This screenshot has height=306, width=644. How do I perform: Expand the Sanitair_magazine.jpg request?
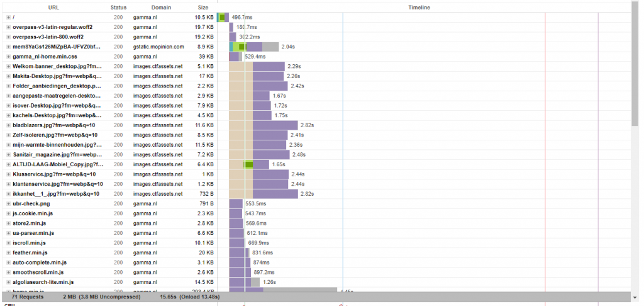(x=8, y=155)
